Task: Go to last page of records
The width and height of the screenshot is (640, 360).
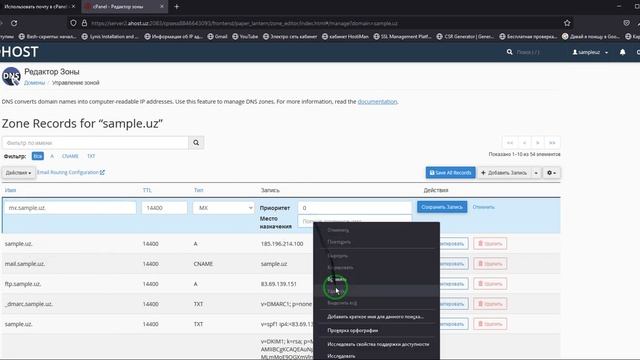Action: 552,143
